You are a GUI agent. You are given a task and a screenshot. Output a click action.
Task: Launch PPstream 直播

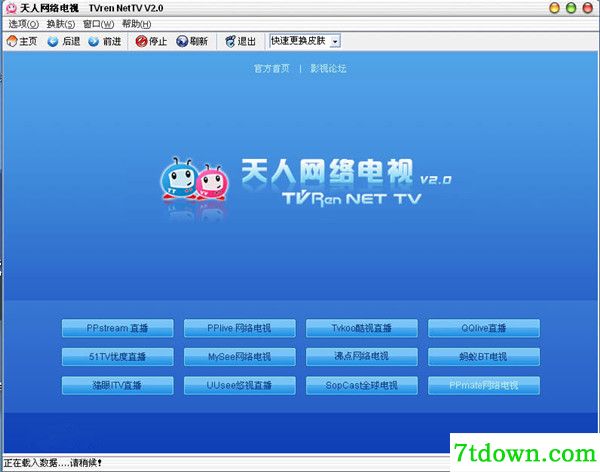117,328
